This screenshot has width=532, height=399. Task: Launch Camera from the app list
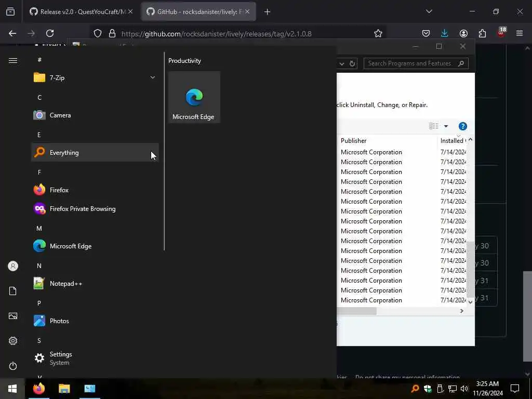click(x=95, y=115)
